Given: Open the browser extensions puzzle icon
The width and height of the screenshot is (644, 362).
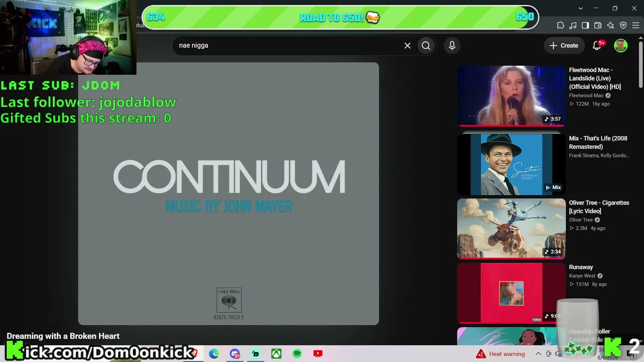Looking at the screenshot, I should tap(560, 25).
